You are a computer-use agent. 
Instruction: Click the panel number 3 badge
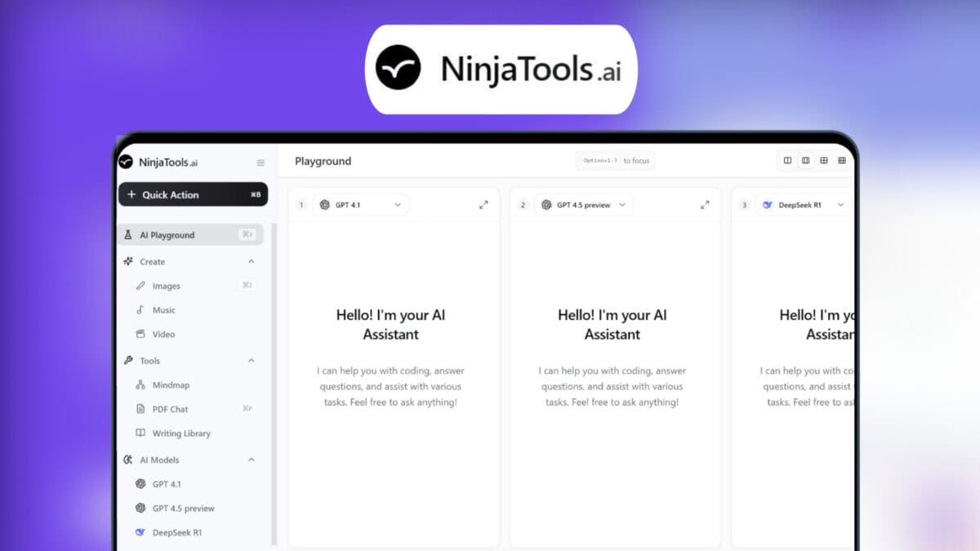point(744,205)
